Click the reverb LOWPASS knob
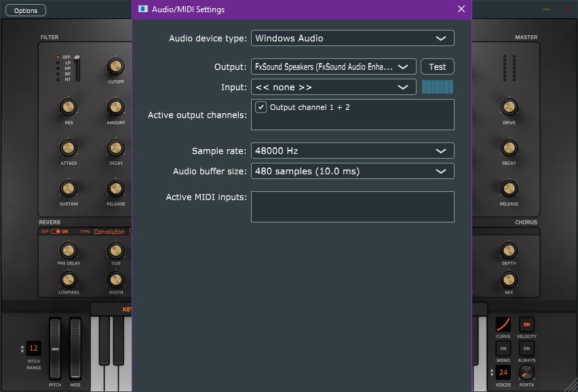 click(69, 280)
